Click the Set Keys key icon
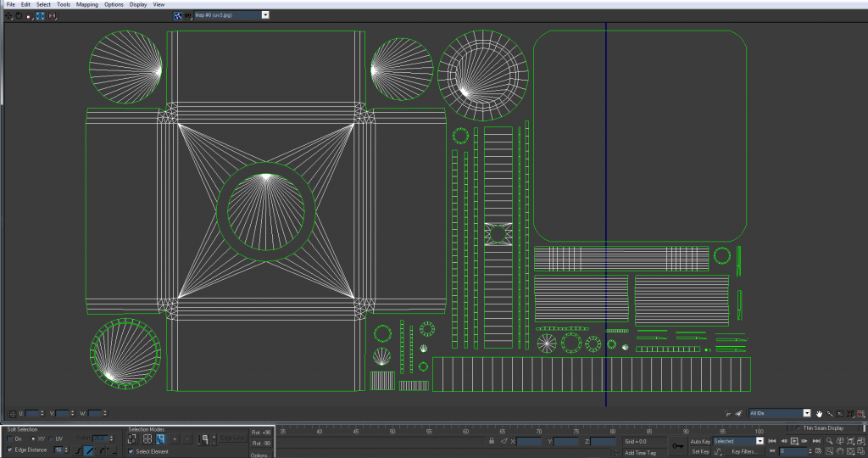 [677, 445]
